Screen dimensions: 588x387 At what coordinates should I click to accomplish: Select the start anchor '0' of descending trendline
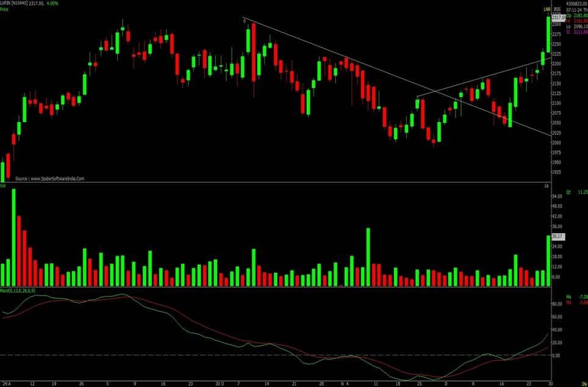point(244,21)
